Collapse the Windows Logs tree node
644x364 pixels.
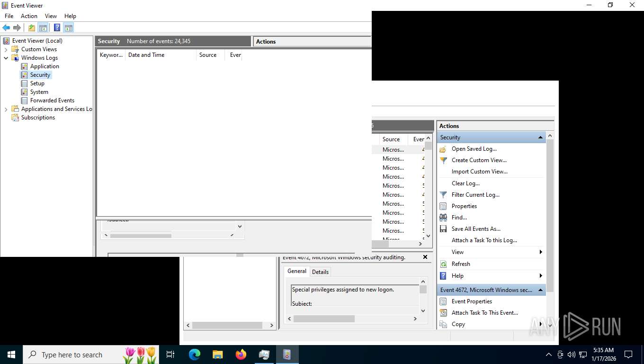[6, 58]
